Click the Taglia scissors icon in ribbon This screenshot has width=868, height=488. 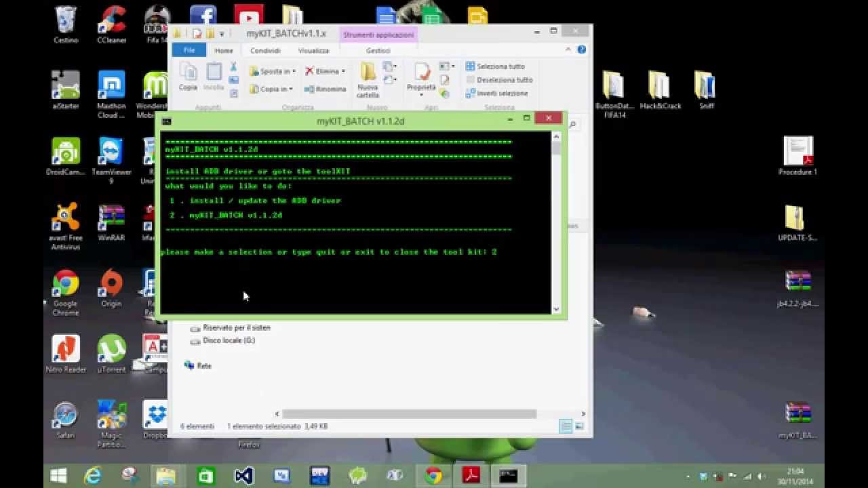233,67
